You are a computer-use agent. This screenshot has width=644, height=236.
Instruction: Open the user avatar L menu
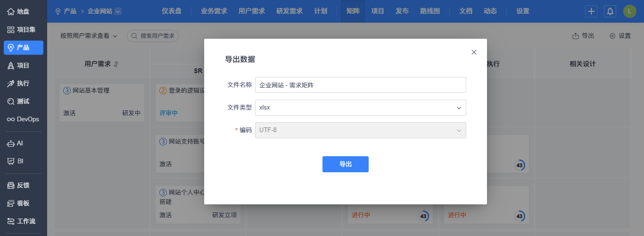click(x=630, y=11)
